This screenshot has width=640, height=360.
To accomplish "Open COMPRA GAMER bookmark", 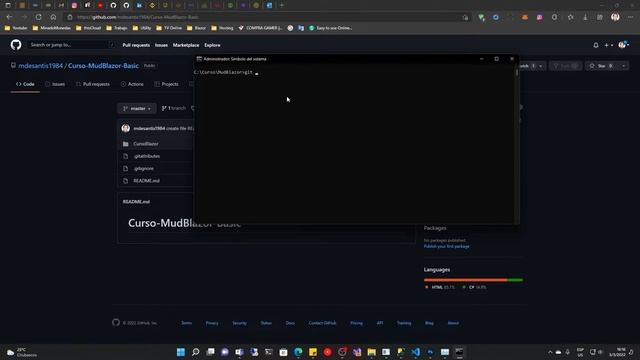I will click(x=260, y=28).
